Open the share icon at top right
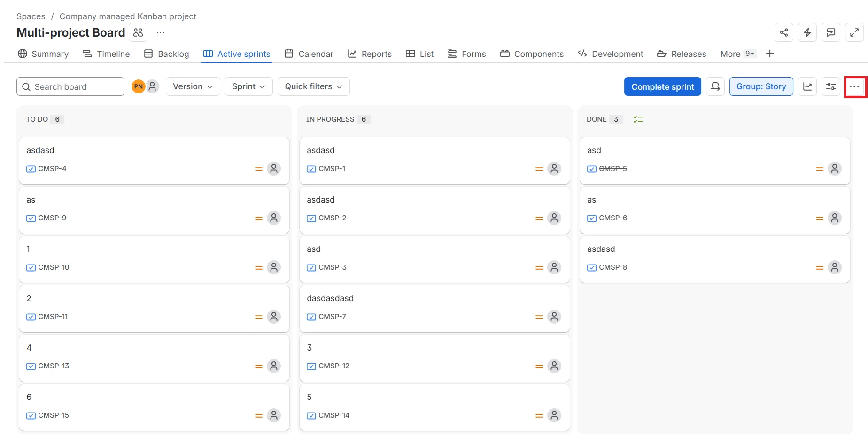This screenshot has width=868, height=444. tap(784, 32)
